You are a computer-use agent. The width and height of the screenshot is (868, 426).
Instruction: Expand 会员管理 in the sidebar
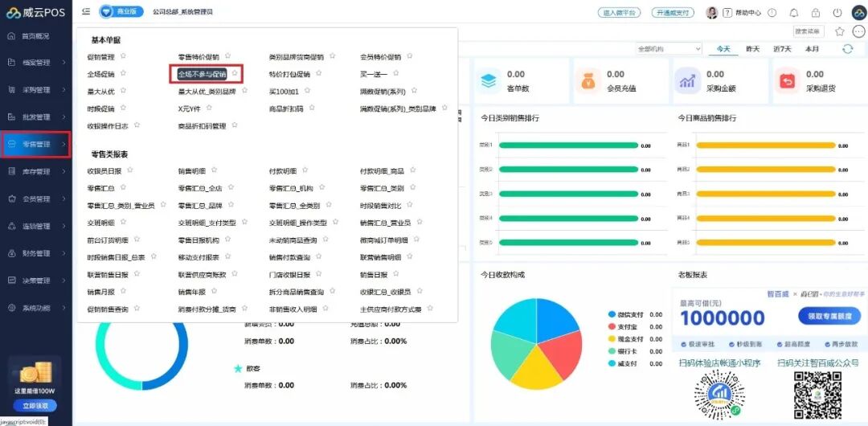(36, 199)
